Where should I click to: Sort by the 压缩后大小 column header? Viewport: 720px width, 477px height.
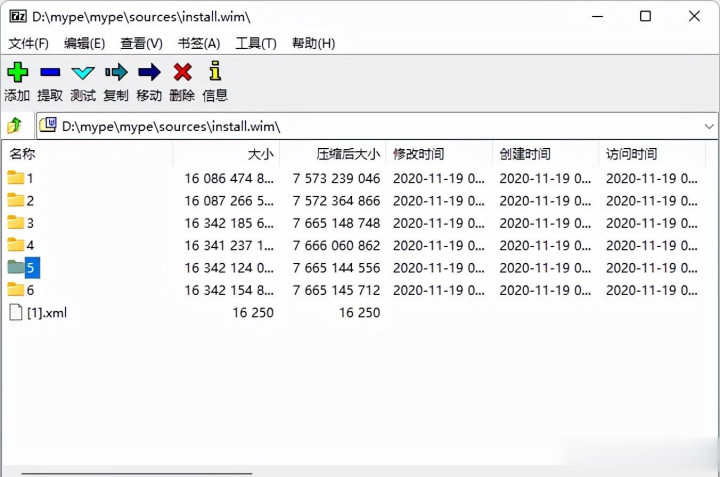pos(332,154)
